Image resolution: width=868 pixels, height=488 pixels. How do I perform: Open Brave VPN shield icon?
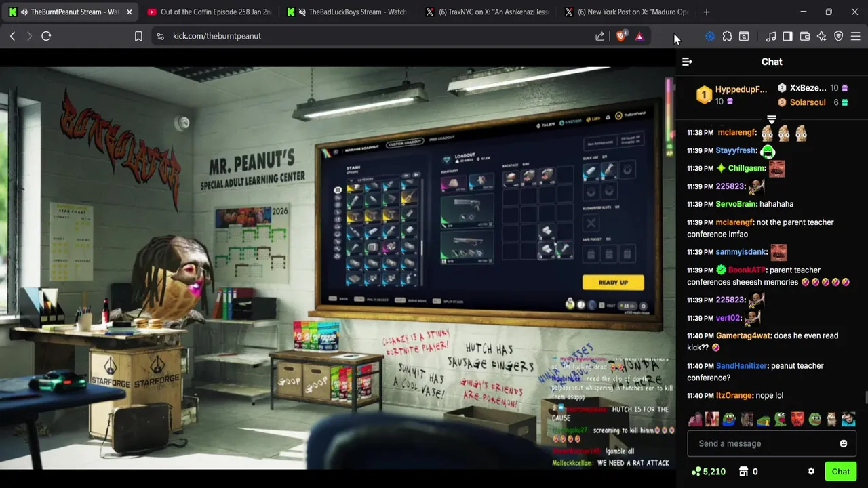click(x=839, y=36)
